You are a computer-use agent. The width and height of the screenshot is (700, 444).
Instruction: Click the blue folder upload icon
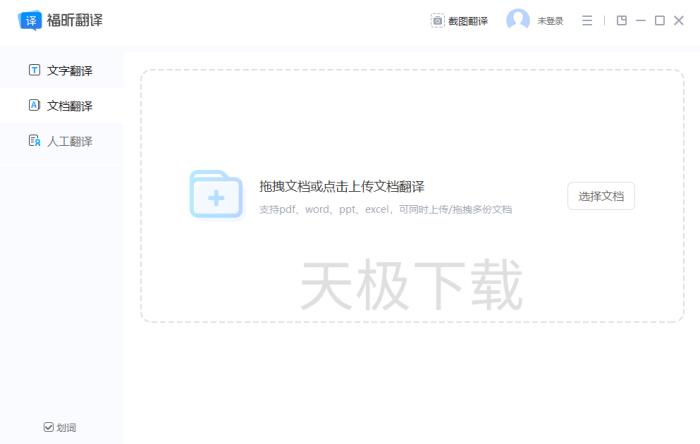pyautogui.click(x=216, y=194)
